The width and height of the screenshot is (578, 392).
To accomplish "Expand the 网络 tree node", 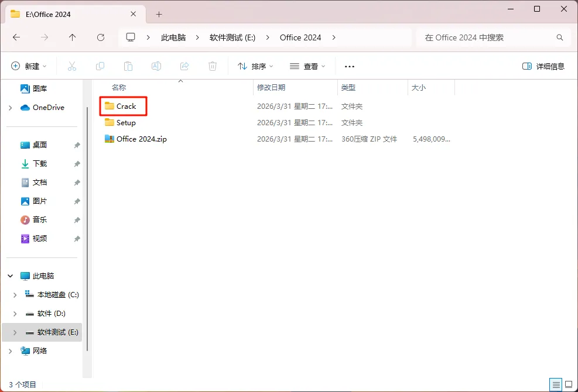I will (11, 350).
